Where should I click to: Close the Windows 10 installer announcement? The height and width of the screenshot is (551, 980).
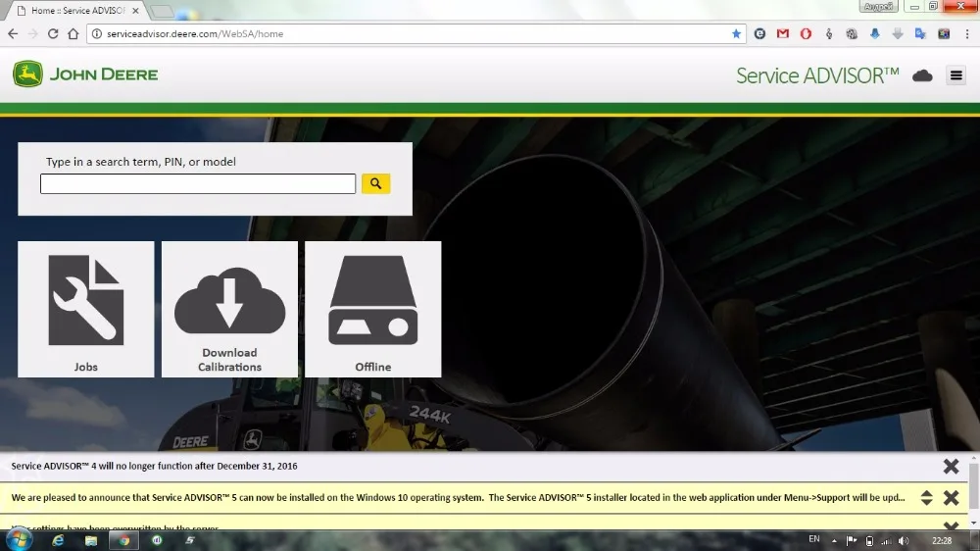(951, 498)
